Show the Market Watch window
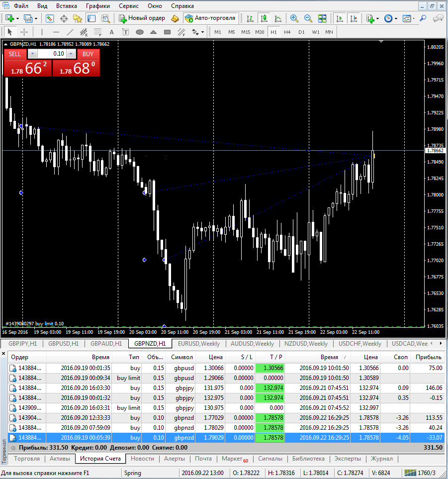This screenshot has height=479, width=448. pos(49,18)
